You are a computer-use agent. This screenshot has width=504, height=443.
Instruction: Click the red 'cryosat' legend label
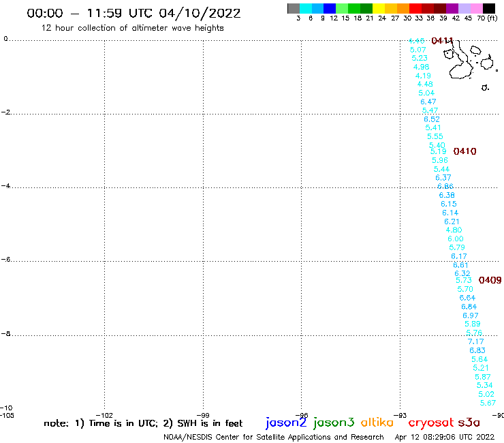click(x=431, y=423)
